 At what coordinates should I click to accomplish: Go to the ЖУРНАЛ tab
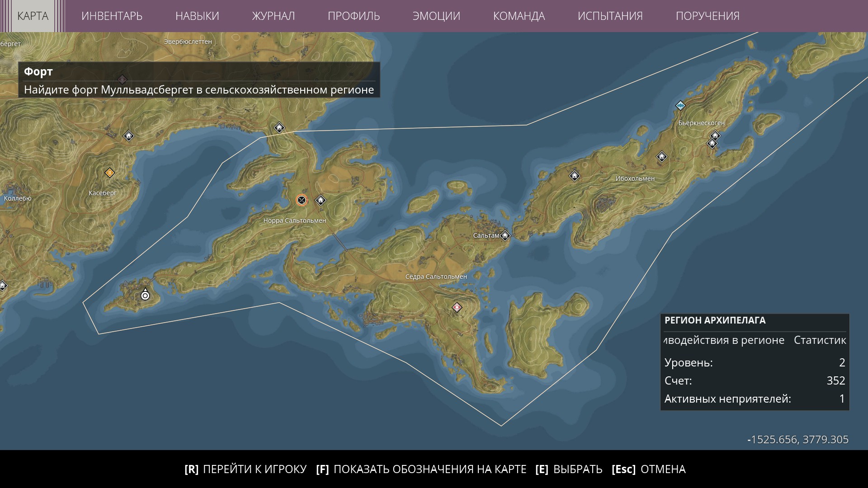tap(273, 16)
